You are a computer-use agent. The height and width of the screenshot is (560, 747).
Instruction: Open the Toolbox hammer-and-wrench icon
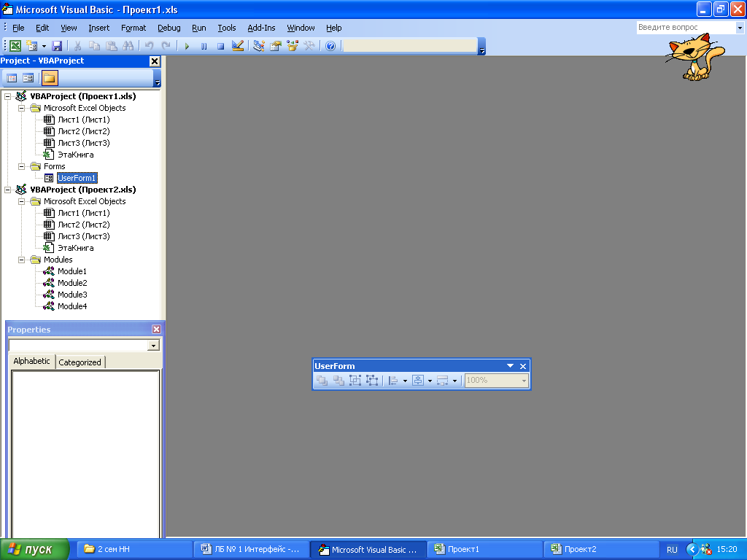(x=309, y=46)
